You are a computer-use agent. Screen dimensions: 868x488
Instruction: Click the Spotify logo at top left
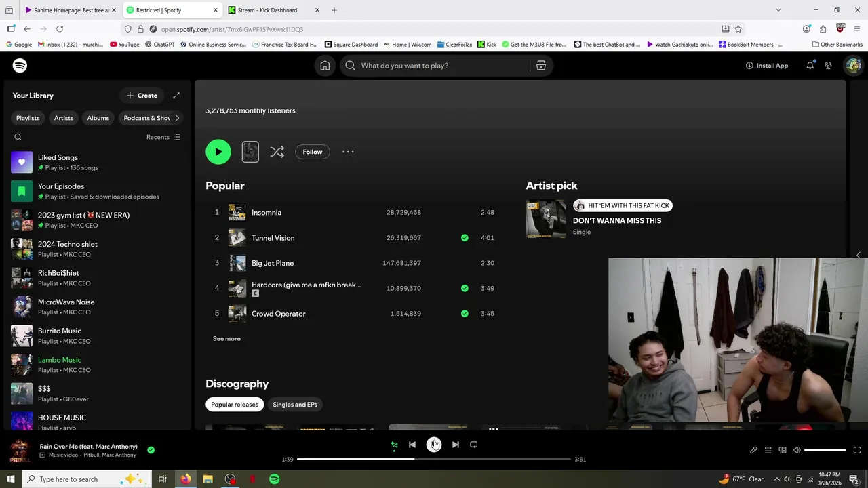point(20,66)
